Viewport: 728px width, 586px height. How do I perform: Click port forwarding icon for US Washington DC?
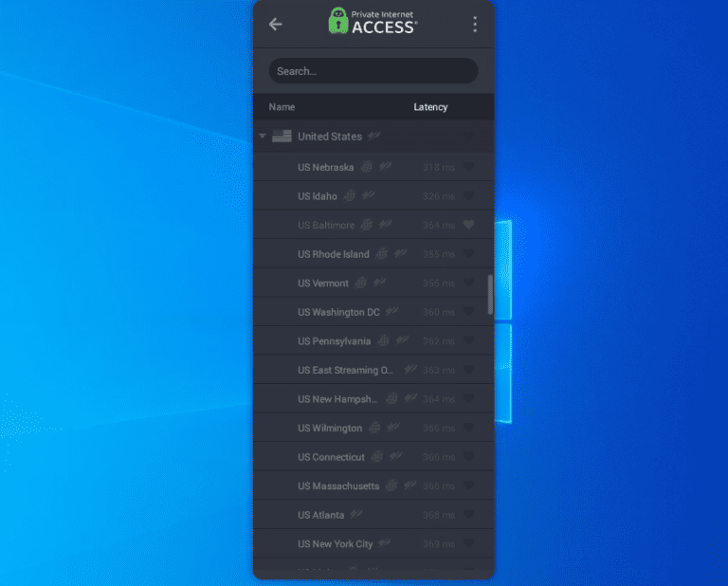[x=391, y=311]
